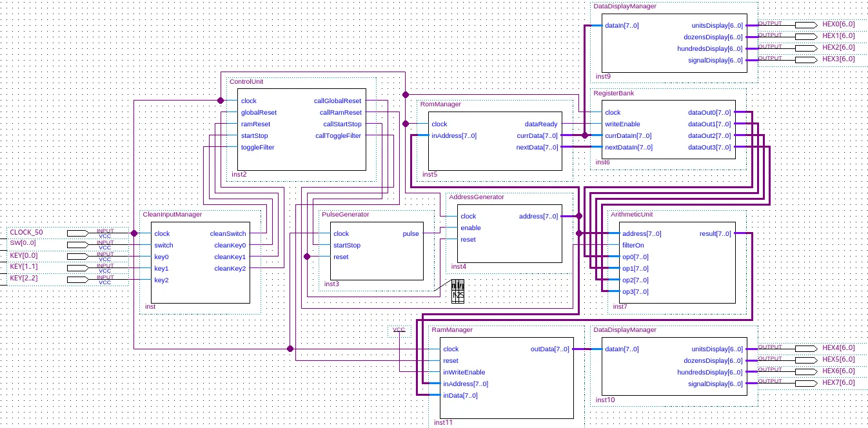This screenshot has height=428, width=868.
Task: Click the dataOut0[7..0] port on RegisterBank
Action: [710, 112]
